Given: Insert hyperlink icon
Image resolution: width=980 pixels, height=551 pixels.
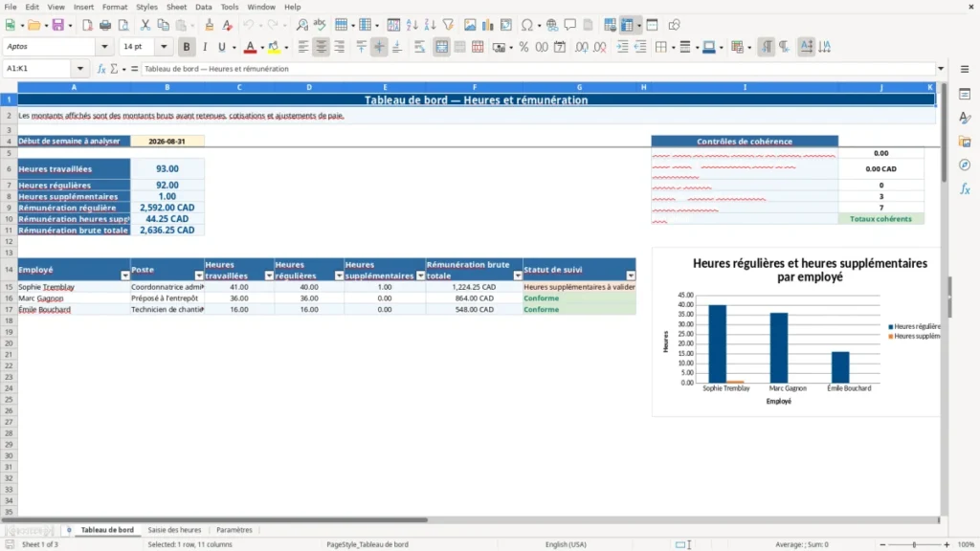Looking at the screenshot, I should (x=552, y=25).
